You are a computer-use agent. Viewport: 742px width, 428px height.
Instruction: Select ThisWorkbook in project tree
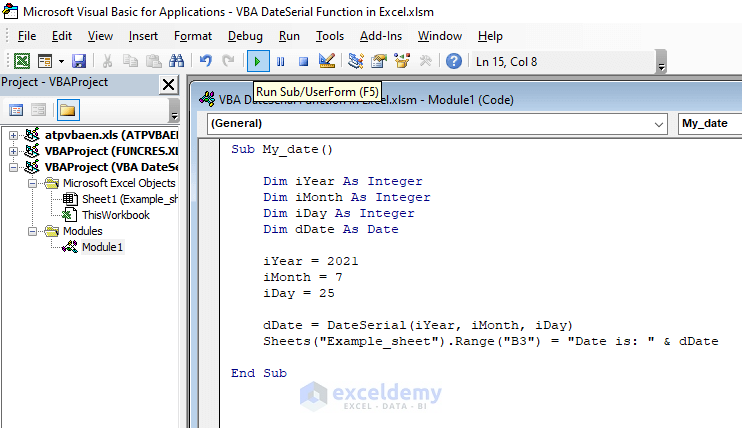115,215
